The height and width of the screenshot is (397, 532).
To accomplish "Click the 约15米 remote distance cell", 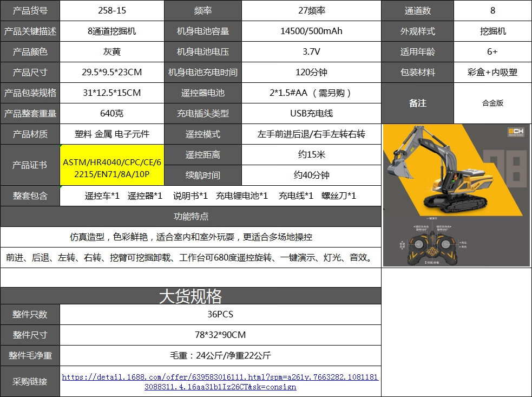I will [312, 155].
